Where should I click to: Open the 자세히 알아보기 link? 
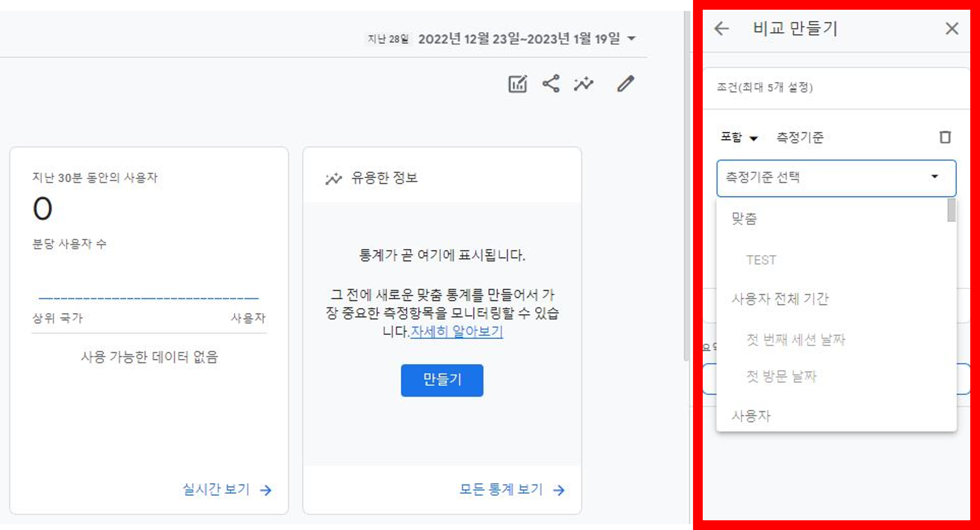[456, 331]
